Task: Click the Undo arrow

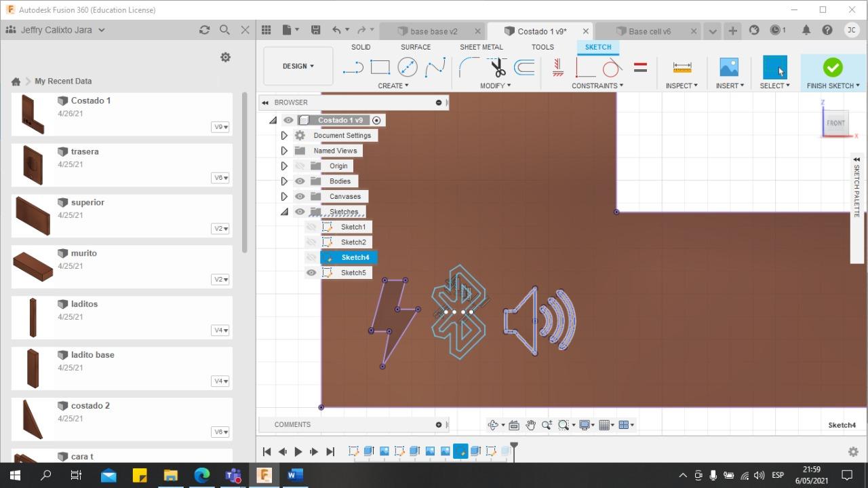Action: coord(336,30)
